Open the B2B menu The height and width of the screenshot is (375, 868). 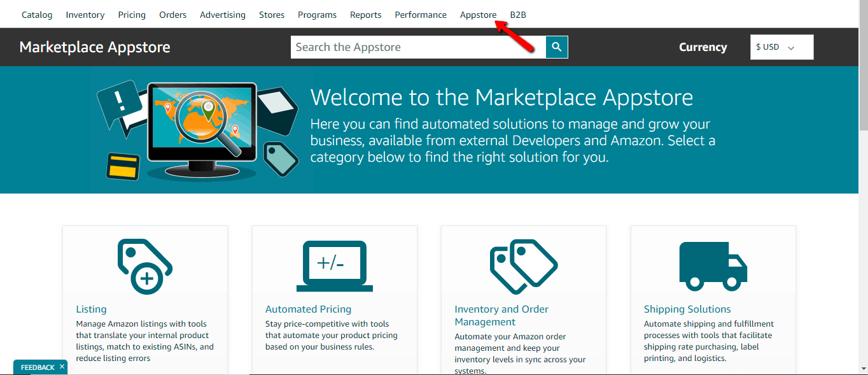[518, 14]
